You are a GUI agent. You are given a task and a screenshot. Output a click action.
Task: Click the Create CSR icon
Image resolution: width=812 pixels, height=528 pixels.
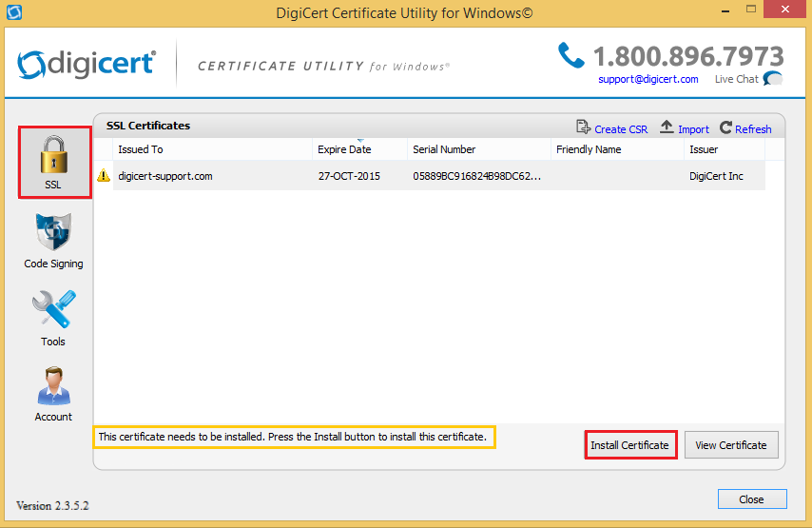584,128
